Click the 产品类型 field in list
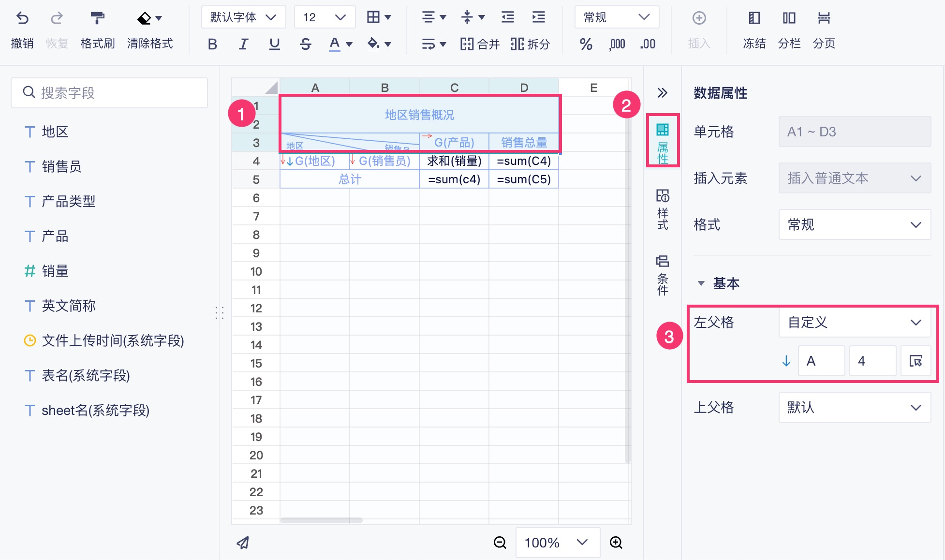 pos(68,201)
